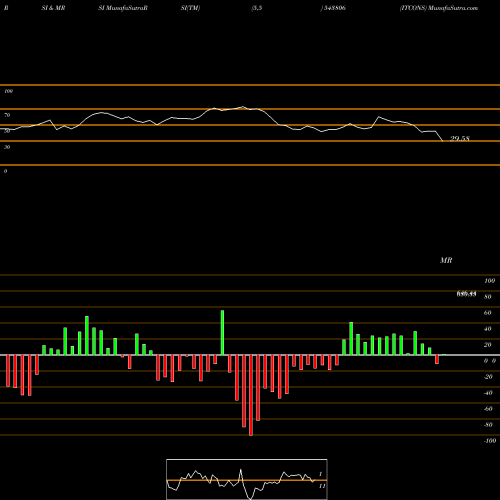The image size is (500, 500).
Task: Click the current RSI value '29.58'
Action: point(460,139)
